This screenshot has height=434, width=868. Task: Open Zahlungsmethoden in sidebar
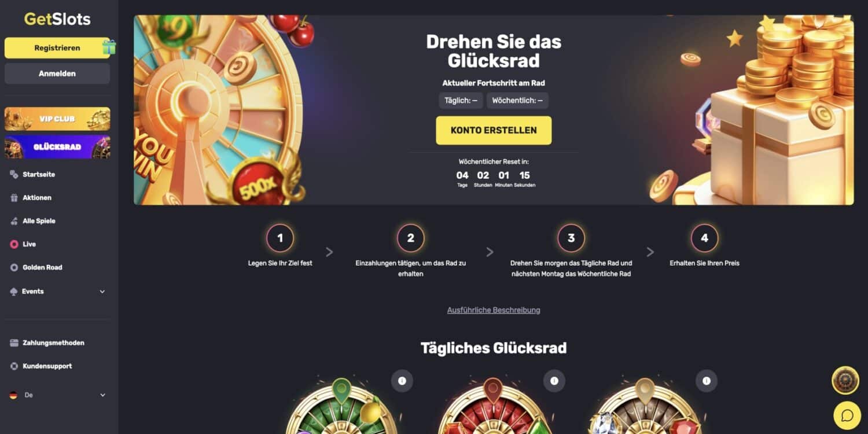53,343
